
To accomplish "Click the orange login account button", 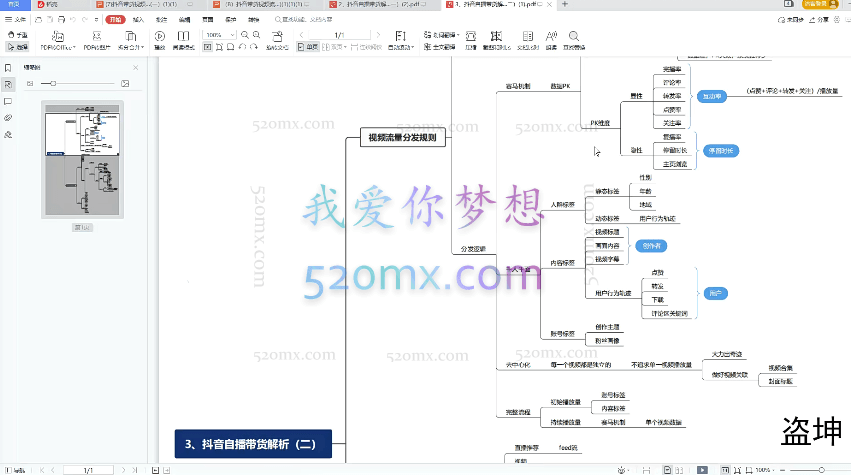I will (x=820, y=4).
